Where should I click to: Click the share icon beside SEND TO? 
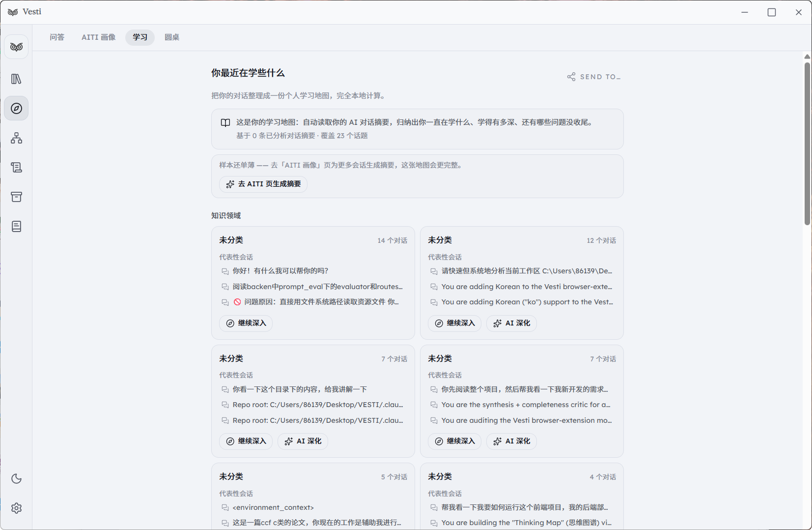pos(571,77)
